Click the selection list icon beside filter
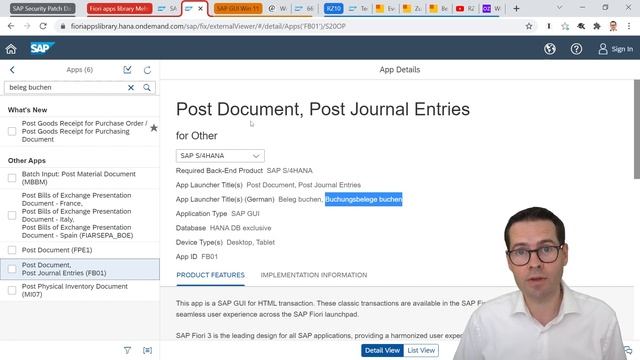640x360 pixels. 147,350
